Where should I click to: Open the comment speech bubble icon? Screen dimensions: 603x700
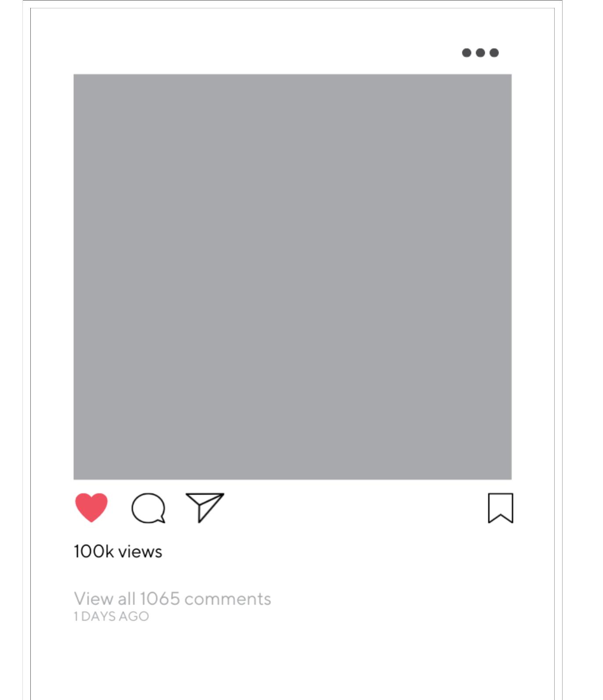pos(149,508)
